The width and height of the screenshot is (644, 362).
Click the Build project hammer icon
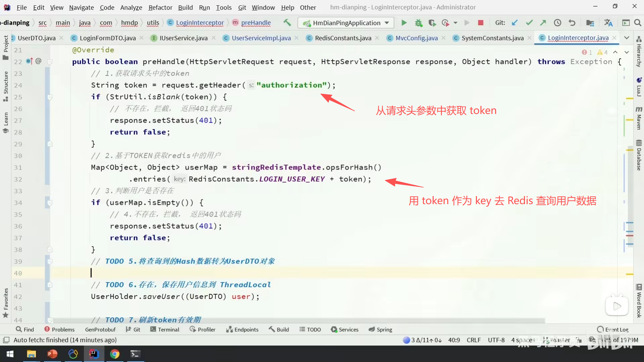[287, 23]
